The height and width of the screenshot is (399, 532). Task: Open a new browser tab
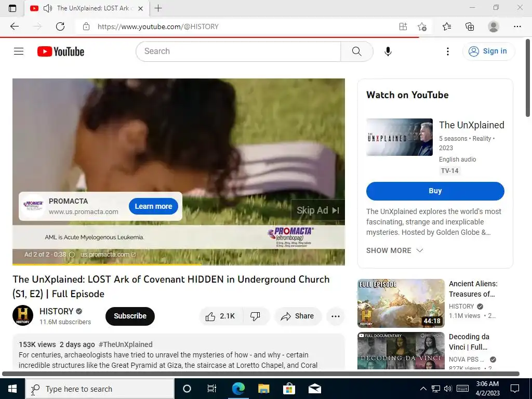pyautogui.click(x=158, y=8)
